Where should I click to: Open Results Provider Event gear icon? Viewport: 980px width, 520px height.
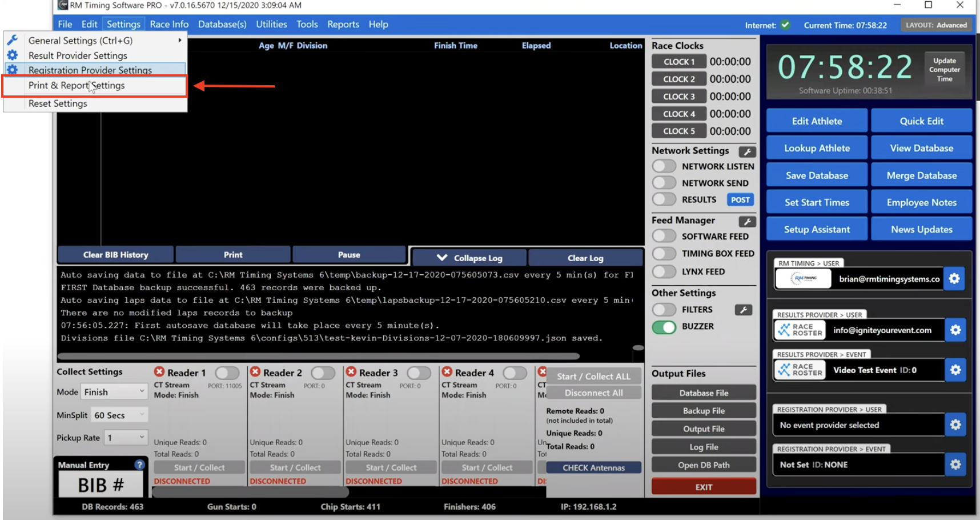coord(955,370)
